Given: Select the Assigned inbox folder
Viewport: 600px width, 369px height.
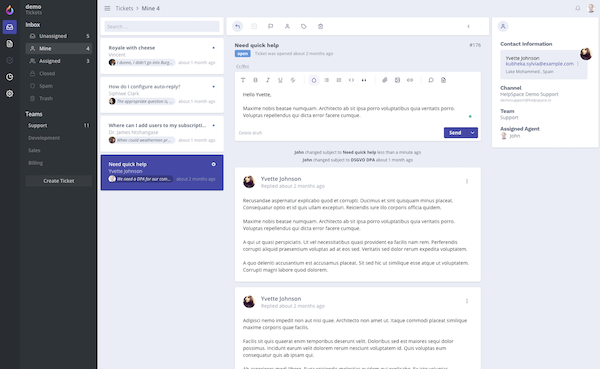Looking at the screenshot, I should coord(59,61).
